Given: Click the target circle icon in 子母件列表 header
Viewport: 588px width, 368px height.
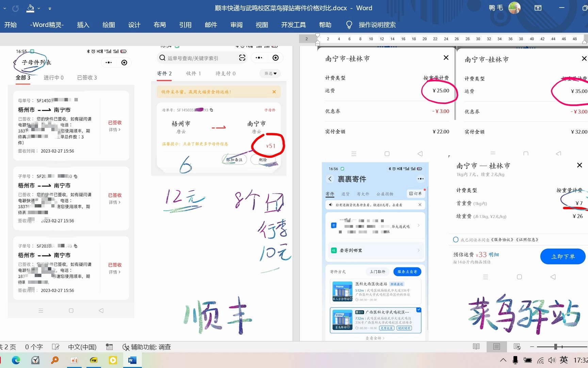Looking at the screenshot, I should click(124, 62).
